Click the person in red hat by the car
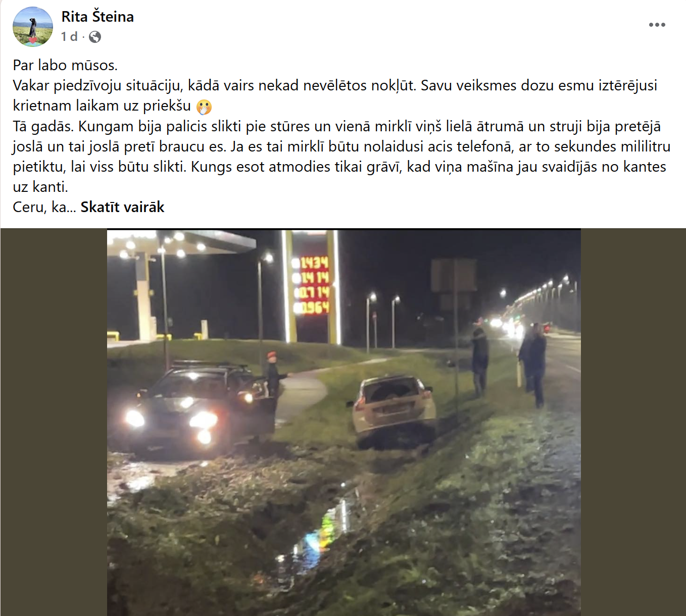Viewport: 686px width, 616px height. click(273, 375)
